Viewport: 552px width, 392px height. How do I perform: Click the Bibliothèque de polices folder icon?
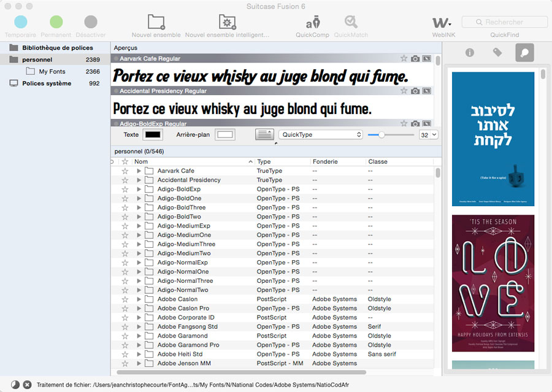pos(13,48)
